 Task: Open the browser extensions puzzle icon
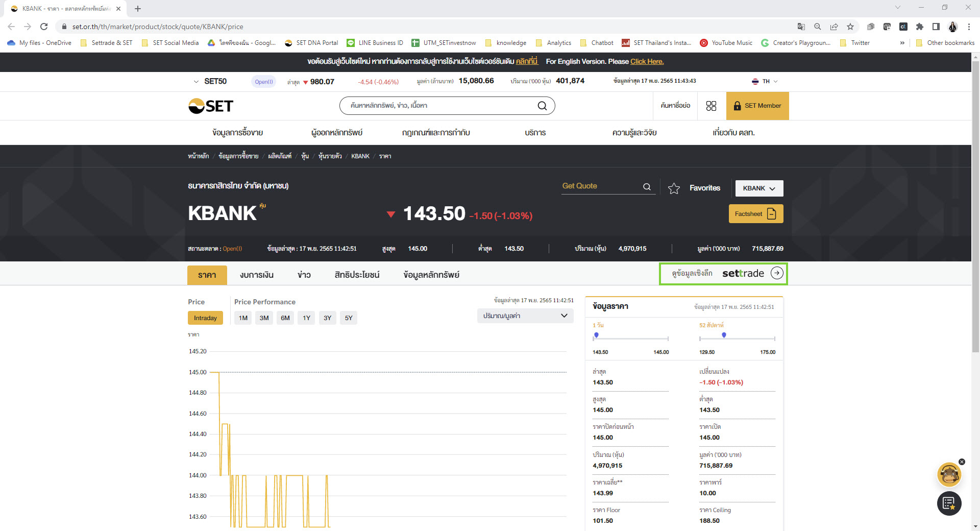tap(919, 27)
